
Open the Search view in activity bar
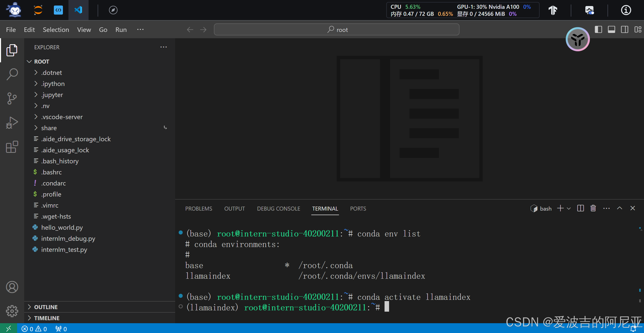point(12,74)
